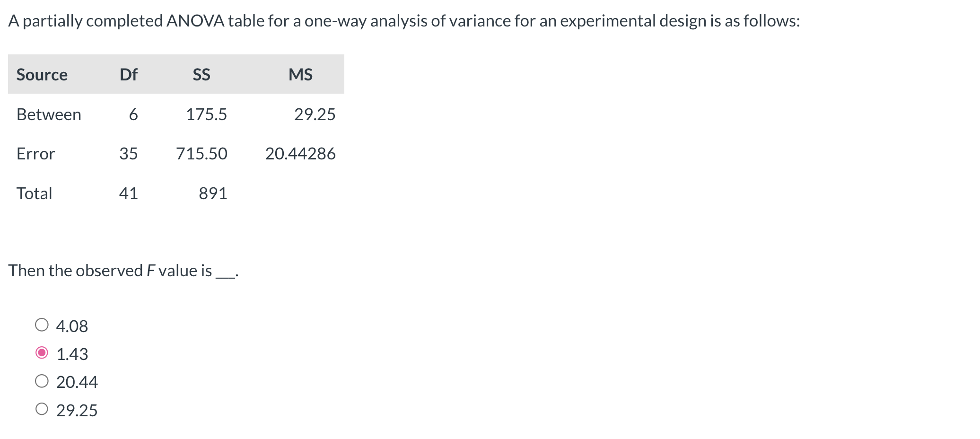The width and height of the screenshot is (980, 439).
Task: Click the Error row label
Action: [35, 153]
